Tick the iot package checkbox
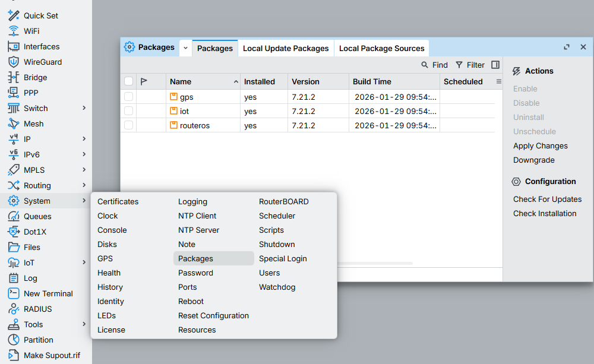The width and height of the screenshot is (594, 364). pyautogui.click(x=129, y=111)
